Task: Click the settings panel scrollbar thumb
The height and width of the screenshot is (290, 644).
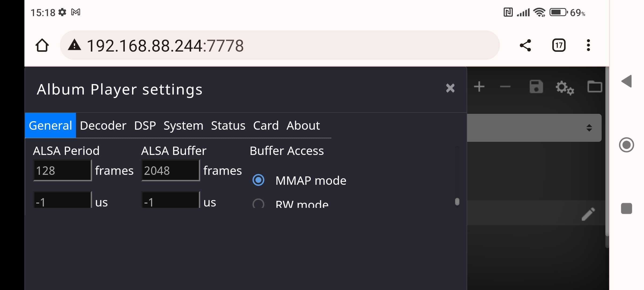Action: [x=457, y=202]
